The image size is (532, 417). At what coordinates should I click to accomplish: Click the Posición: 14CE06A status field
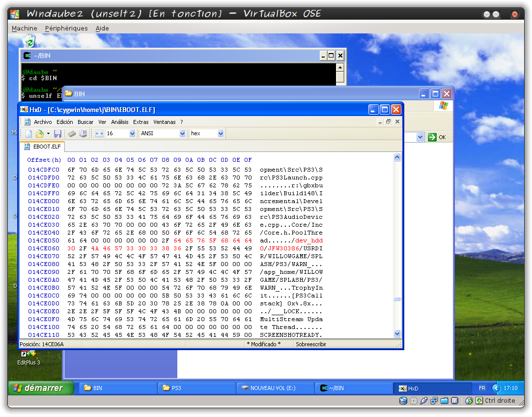click(x=42, y=344)
